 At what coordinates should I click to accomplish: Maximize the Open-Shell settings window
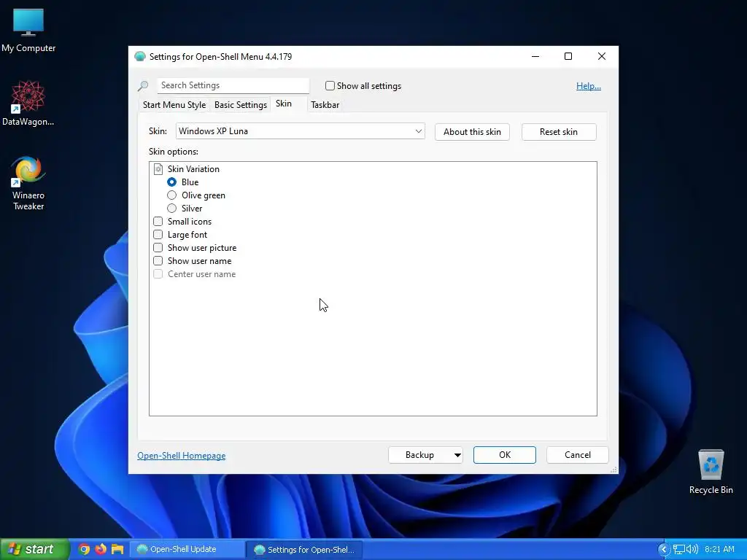coord(568,56)
